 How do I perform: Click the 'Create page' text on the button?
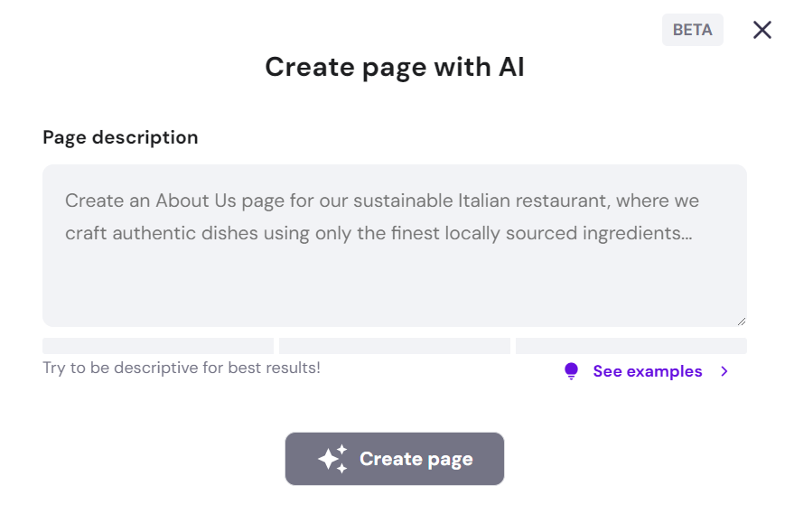(x=416, y=459)
